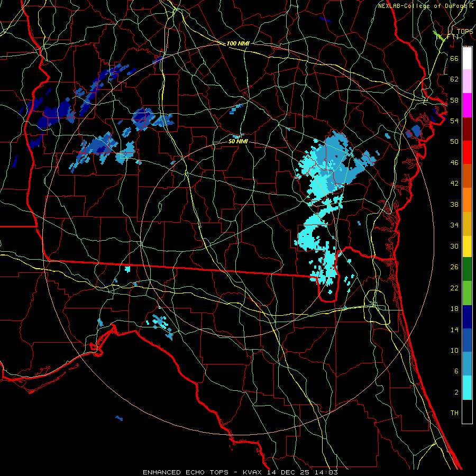Click the 'TH' legend label
The image size is (476, 476).
[x=454, y=413]
